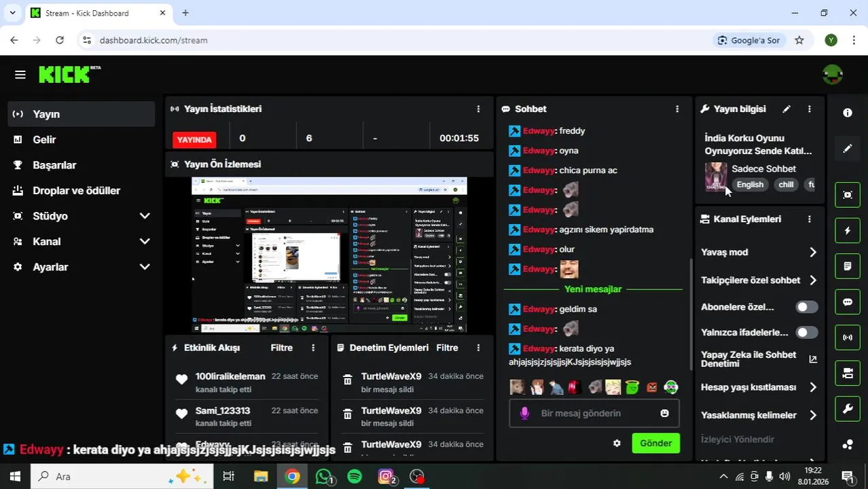The height and width of the screenshot is (489, 868).
Task: Click the trash icon on first TurtleWaveX9 entry
Action: click(348, 380)
